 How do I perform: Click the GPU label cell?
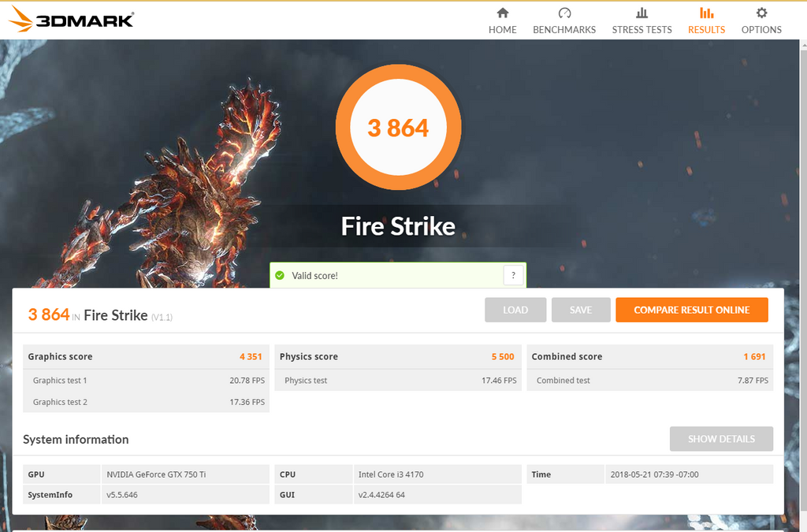point(61,474)
